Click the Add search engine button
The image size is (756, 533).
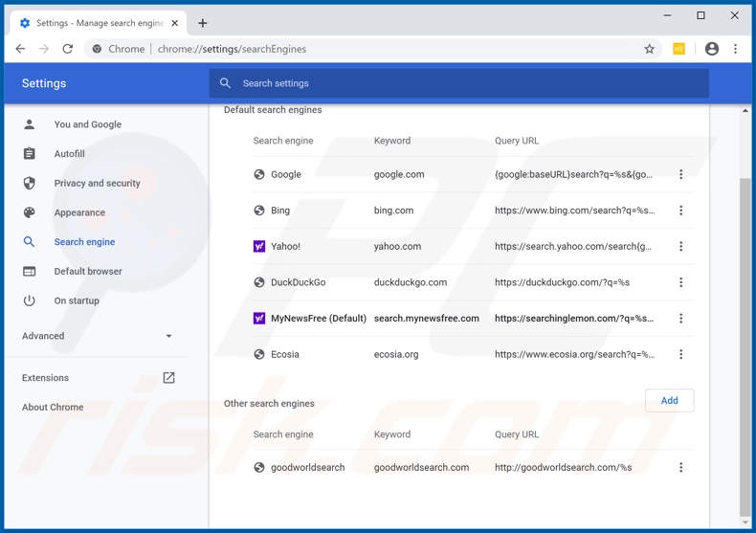tap(669, 401)
